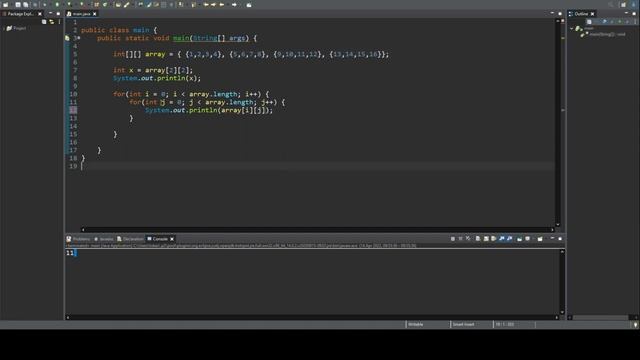Open the Outline view menu
The height and width of the screenshot is (360, 640).
(x=635, y=22)
